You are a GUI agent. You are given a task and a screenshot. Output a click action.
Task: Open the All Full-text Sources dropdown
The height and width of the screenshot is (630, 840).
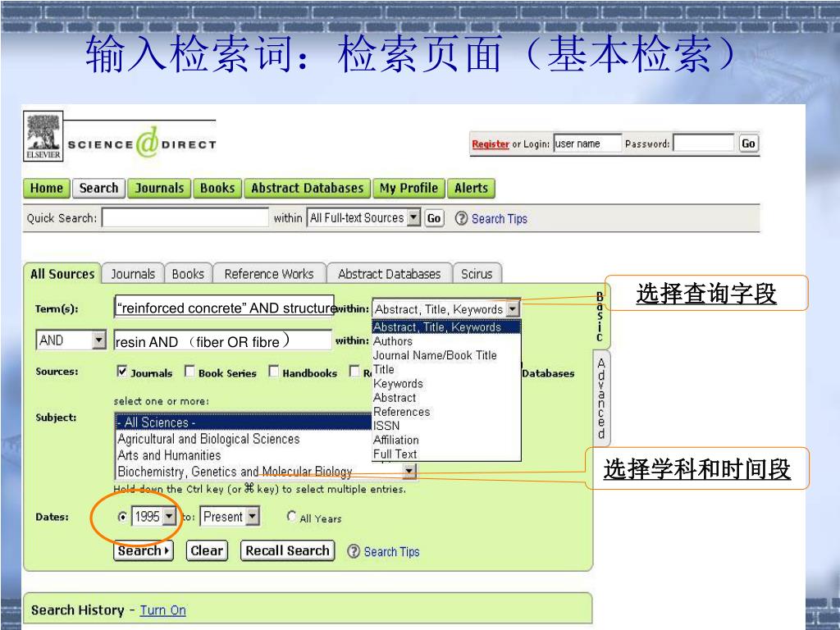(413, 217)
